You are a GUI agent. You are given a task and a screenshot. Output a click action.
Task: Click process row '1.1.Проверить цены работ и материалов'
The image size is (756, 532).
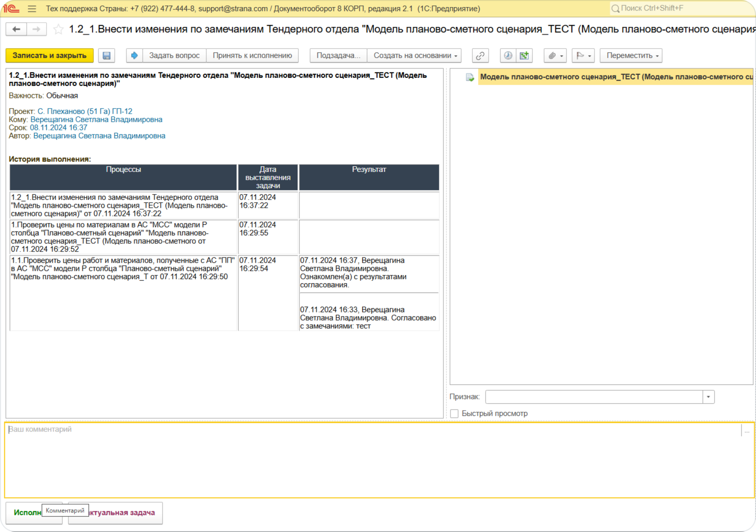[123, 293]
